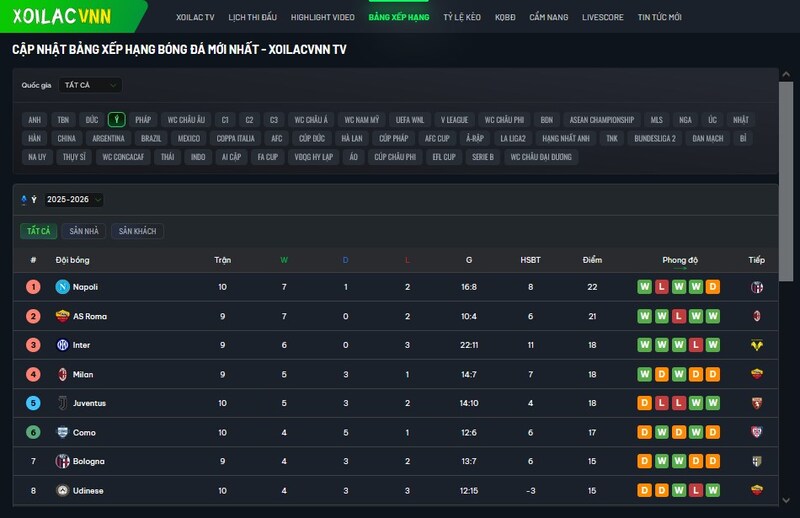Go to the LIVESCORE menu item
The image size is (800, 518).
pos(602,18)
